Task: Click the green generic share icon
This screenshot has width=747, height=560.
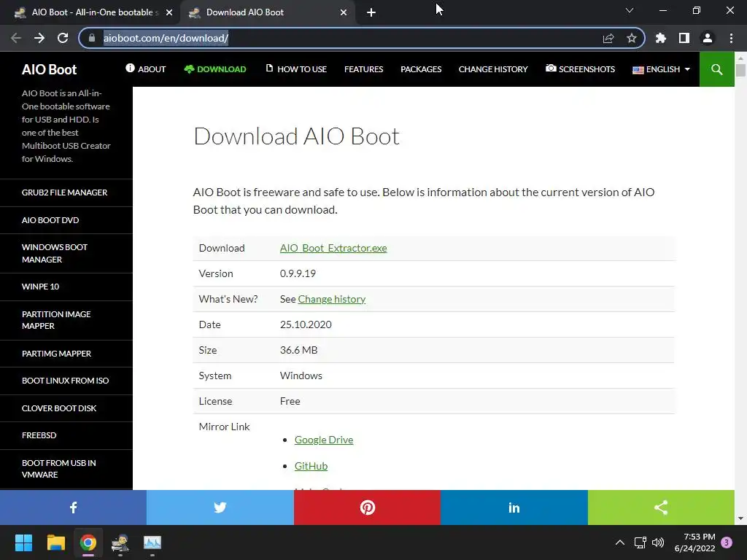Action: click(x=661, y=507)
